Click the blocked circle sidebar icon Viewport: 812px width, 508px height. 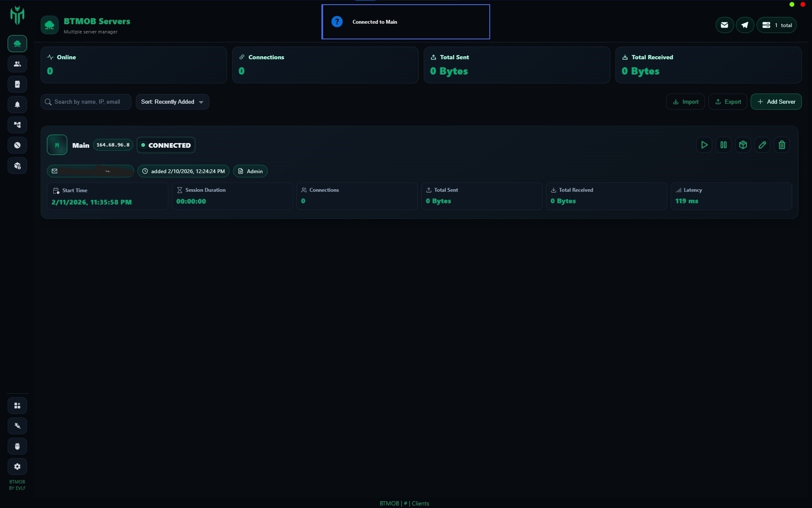[x=17, y=145]
